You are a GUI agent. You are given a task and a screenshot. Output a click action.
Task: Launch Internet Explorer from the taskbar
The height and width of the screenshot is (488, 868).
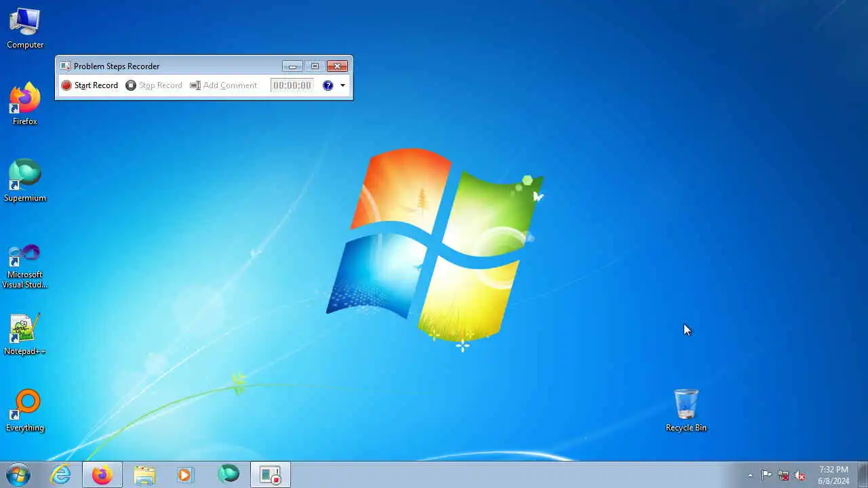tap(61, 475)
